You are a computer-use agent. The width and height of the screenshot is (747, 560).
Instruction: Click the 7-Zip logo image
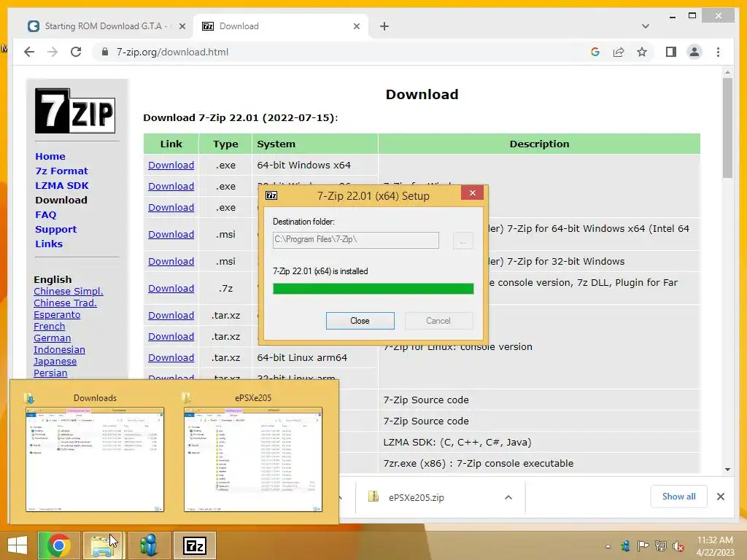pos(75,111)
